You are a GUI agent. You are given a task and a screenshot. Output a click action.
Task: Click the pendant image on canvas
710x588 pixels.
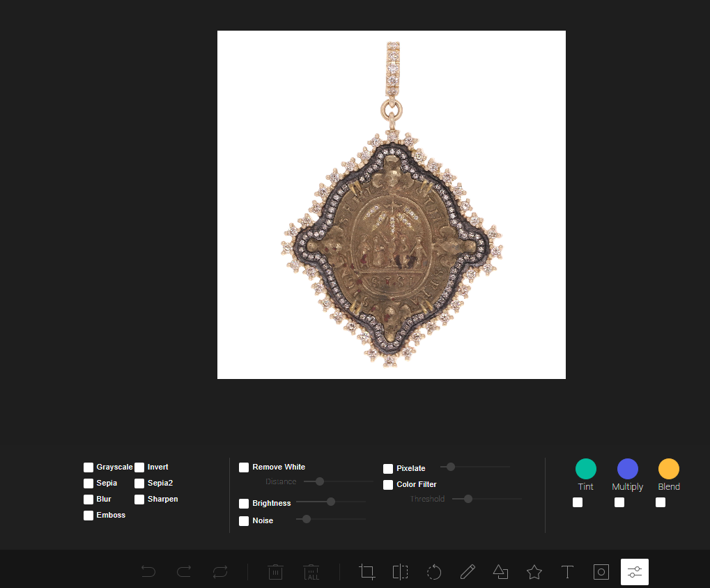pyautogui.click(x=392, y=205)
